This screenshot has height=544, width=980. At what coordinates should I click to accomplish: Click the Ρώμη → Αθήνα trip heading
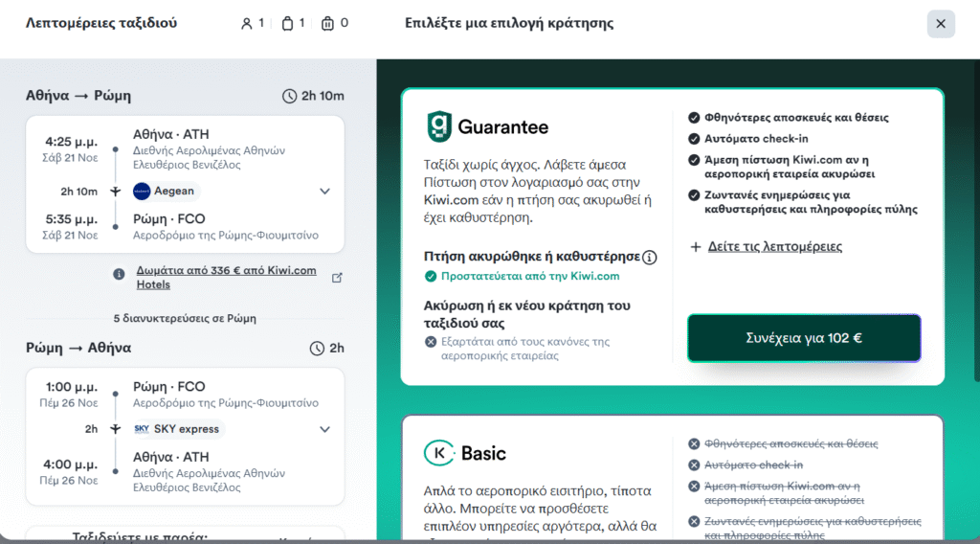click(x=78, y=348)
